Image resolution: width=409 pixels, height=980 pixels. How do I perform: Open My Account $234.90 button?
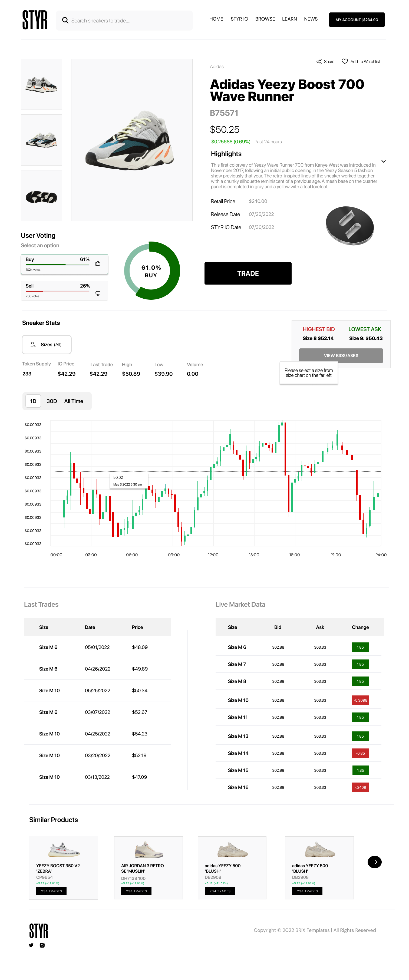[357, 20]
